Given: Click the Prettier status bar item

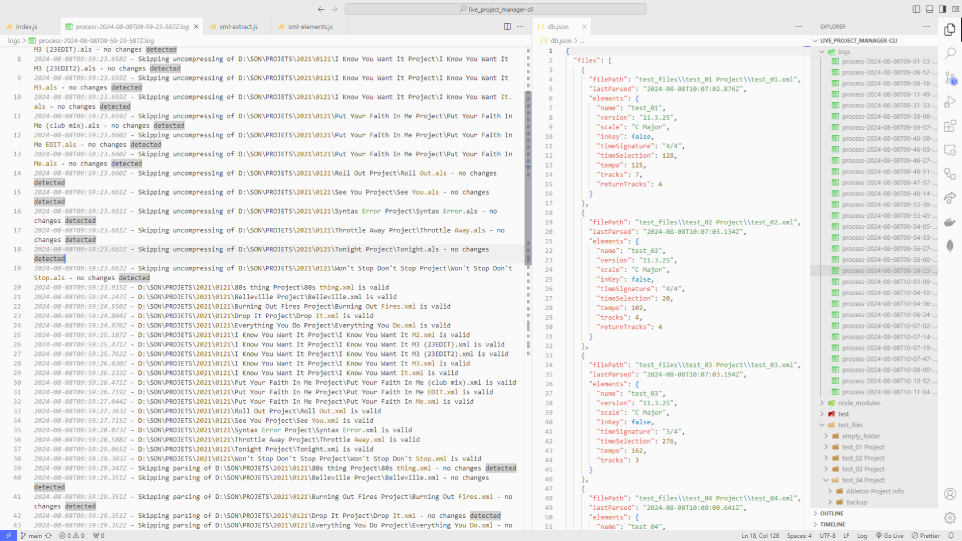Looking at the screenshot, I should pyautogui.click(x=926, y=535).
